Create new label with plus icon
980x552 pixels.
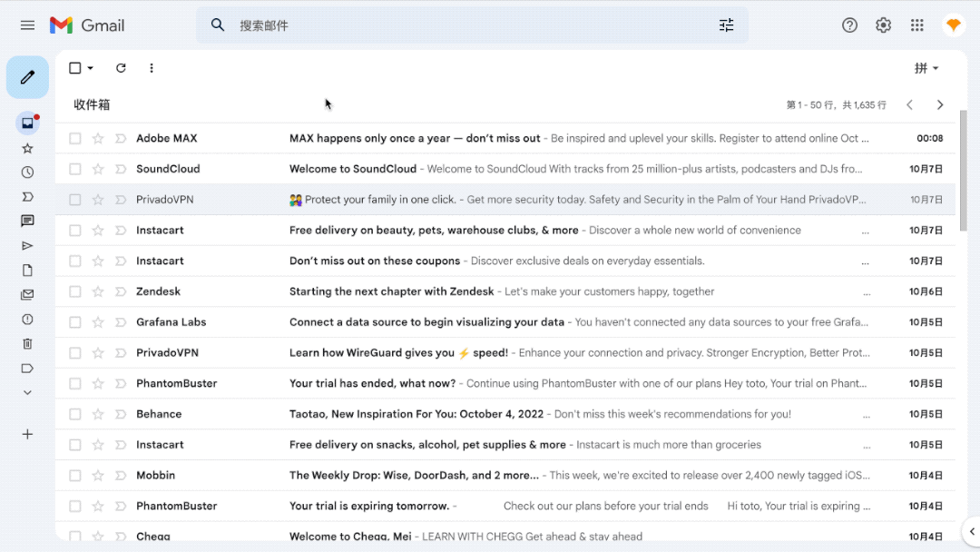(x=27, y=435)
